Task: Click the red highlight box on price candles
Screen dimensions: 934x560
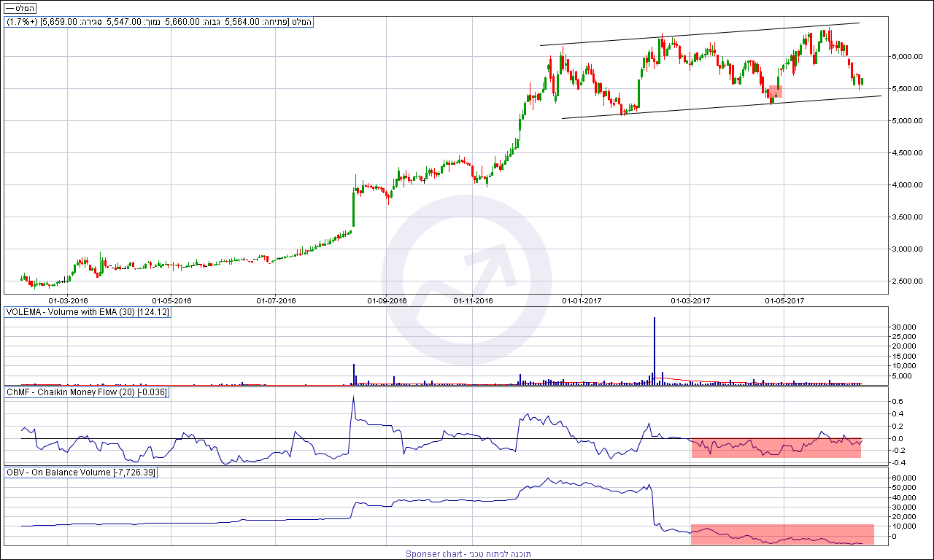Action: pos(775,92)
